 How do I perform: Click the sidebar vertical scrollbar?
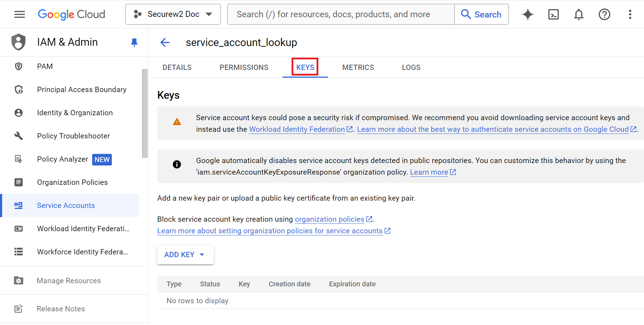[x=145, y=113]
